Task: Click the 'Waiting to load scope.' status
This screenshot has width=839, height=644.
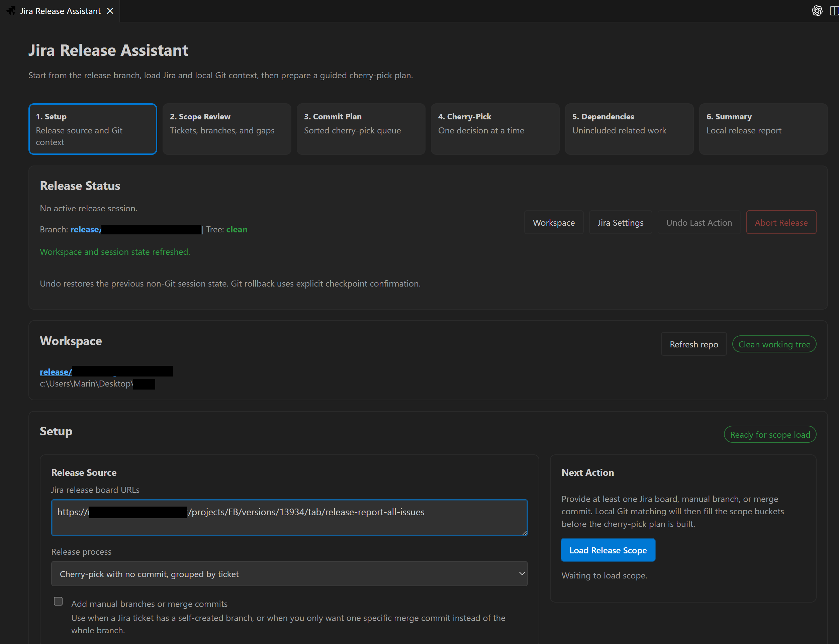Action: tap(604, 575)
